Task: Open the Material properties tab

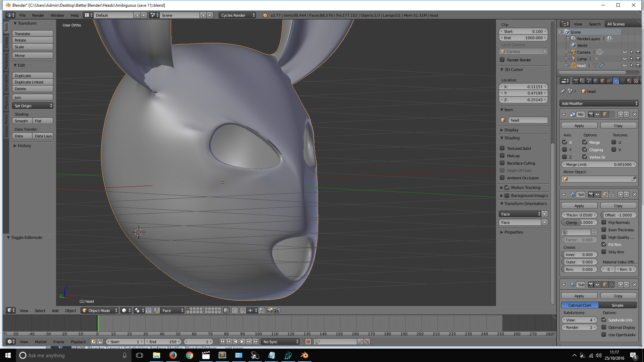Action: coord(629,81)
